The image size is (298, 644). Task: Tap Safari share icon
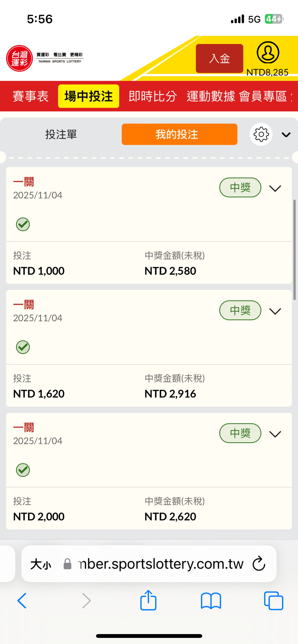(148, 600)
